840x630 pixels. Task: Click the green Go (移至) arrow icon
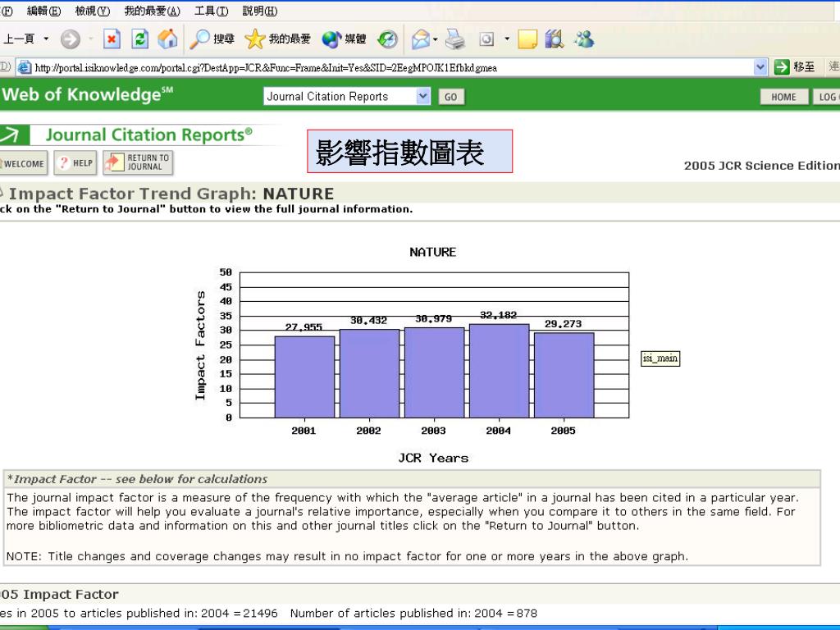tap(782, 67)
